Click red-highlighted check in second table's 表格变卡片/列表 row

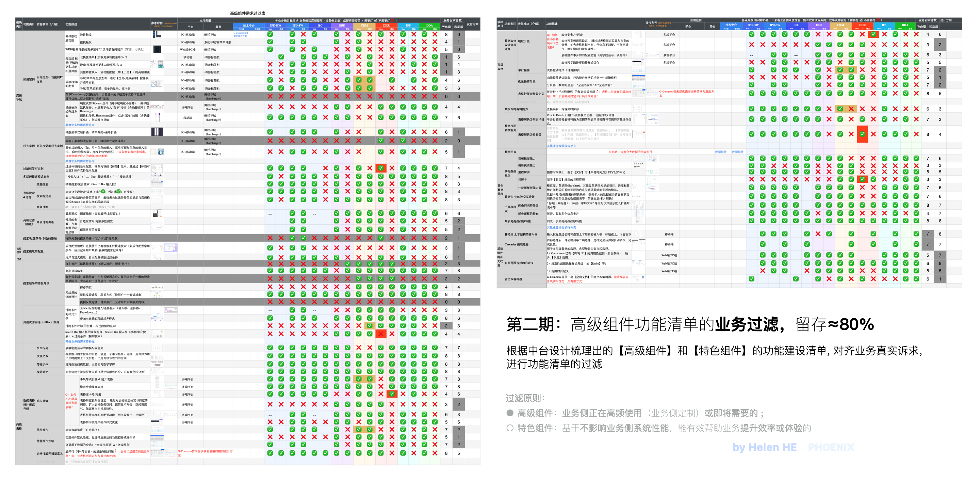click(873, 34)
